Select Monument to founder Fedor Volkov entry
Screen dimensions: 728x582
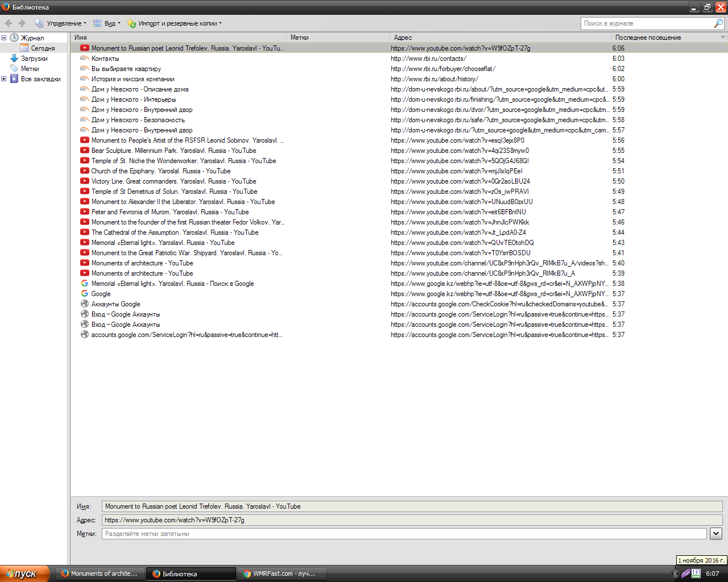(399, 222)
